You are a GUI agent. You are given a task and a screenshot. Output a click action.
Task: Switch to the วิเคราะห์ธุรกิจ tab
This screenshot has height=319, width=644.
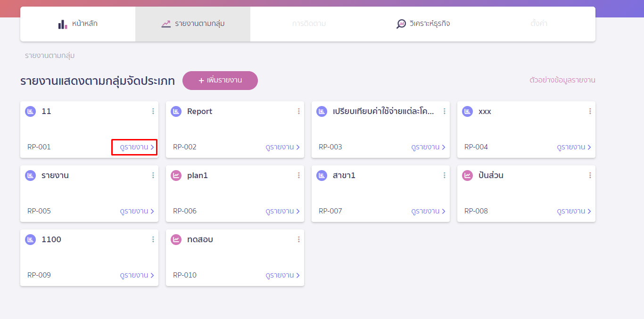[423, 24]
